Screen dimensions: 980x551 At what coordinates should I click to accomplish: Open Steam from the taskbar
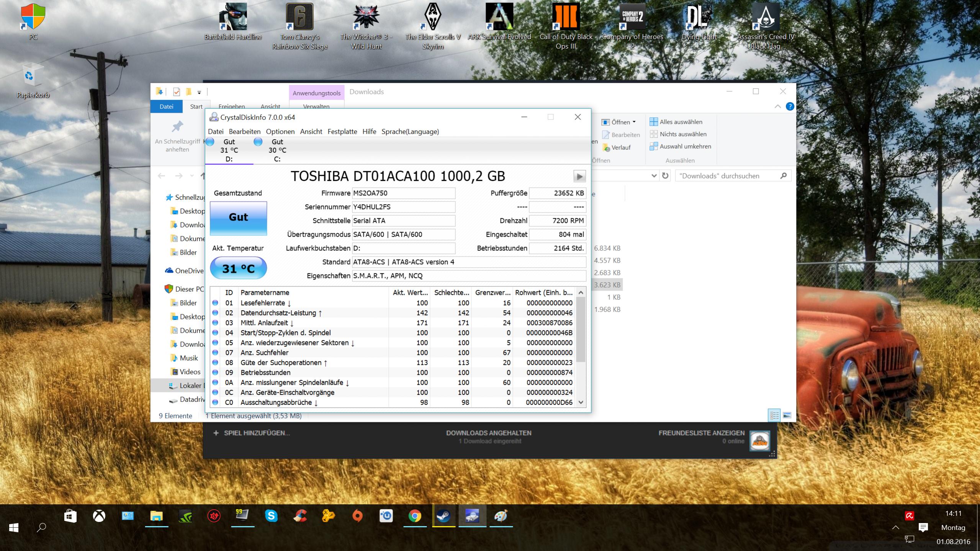443,516
